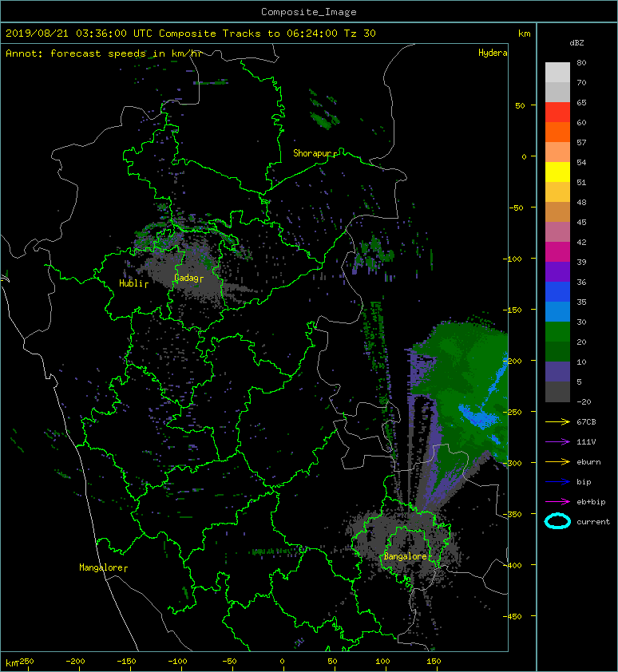Click the Shorapur city label
Image resolution: width=618 pixels, height=672 pixels.
click(313, 153)
